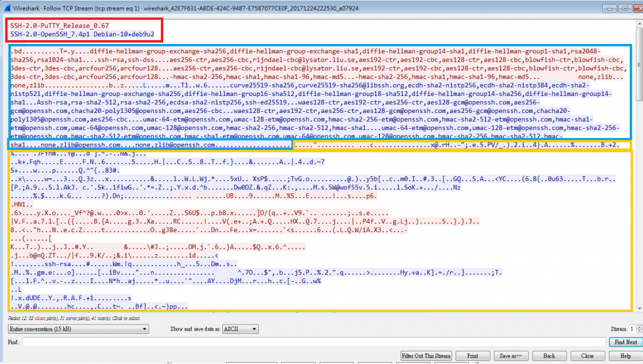Decrease the Stream number with down arrow
This screenshot has height=364, width=643.
click(639, 331)
